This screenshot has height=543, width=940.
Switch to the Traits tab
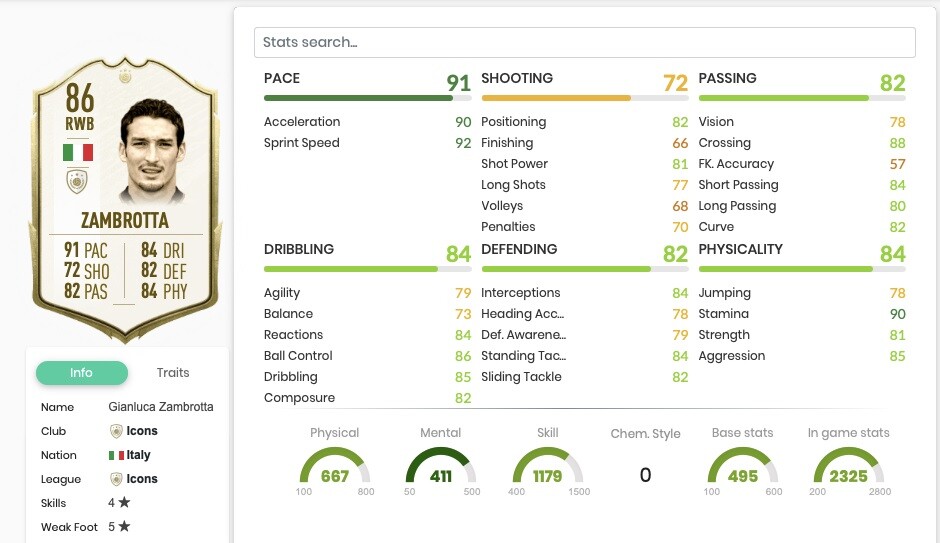(x=173, y=373)
